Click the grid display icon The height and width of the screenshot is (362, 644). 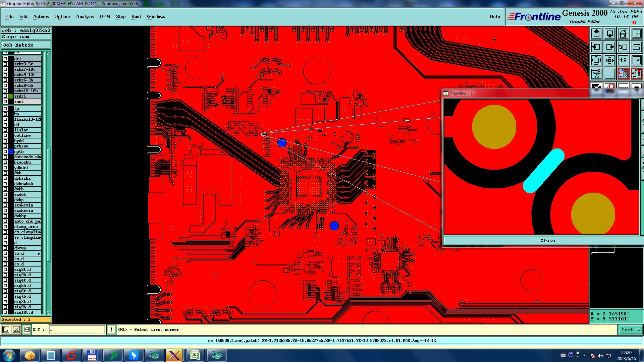(x=609, y=74)
